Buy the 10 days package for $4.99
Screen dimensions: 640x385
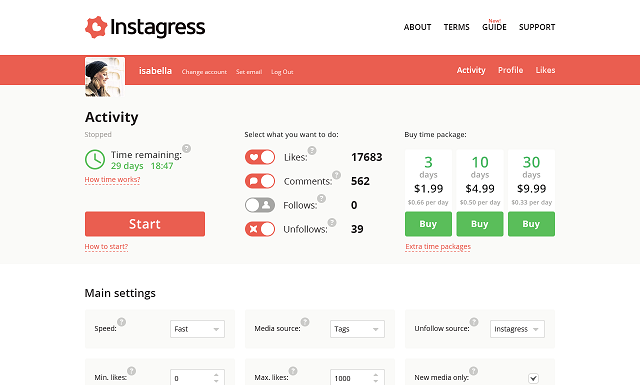tap(480, 224)
